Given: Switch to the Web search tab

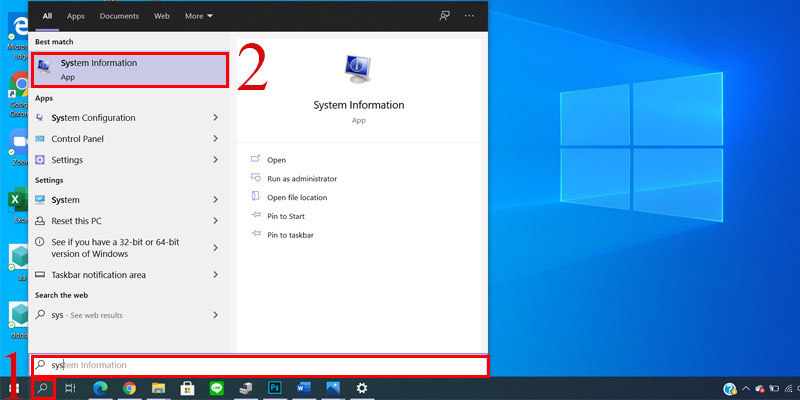Looking at the screenshot, I should click(x=162, y=16).
